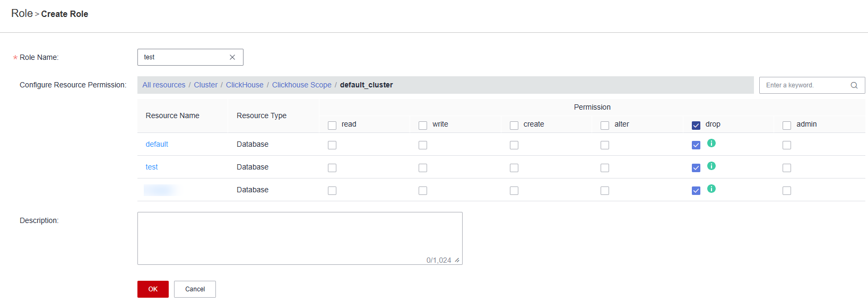Open the Clickhouse Scope breadcrumb
The image size is (868, 303).
click(x=301, y=85)
